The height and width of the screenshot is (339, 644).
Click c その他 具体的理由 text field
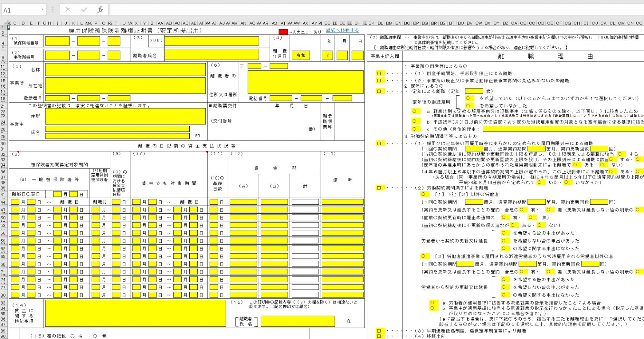563,129
